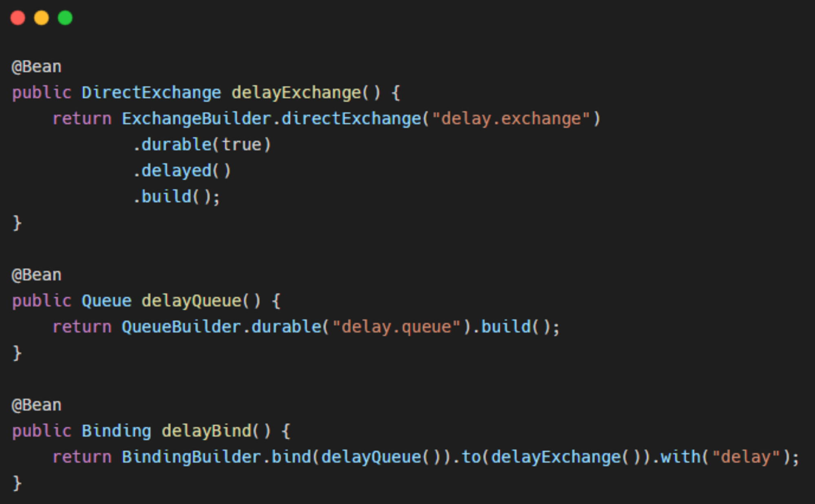Click the green maximize window dot
815x504 pixels.
pos(65,18)
